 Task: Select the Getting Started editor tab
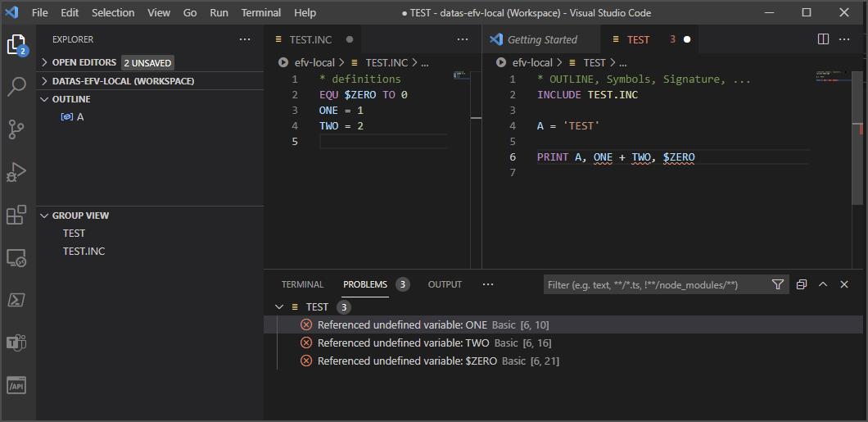click(x=541, y=39)
